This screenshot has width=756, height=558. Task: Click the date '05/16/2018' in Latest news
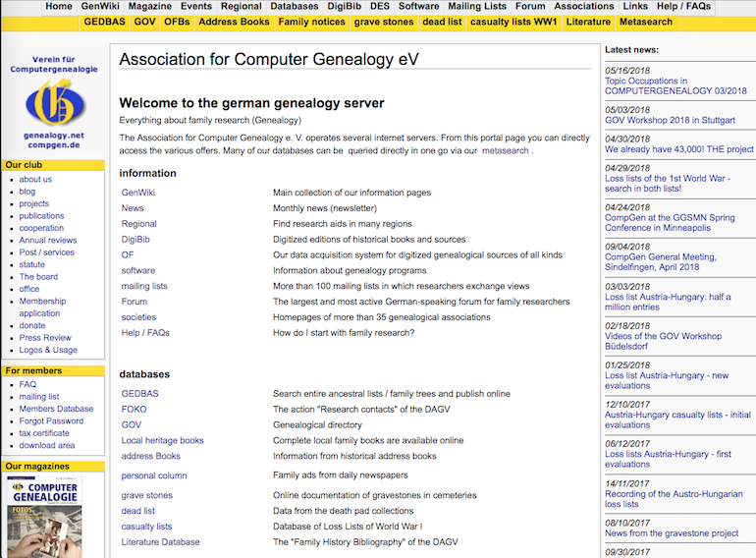tap(627, 71)
